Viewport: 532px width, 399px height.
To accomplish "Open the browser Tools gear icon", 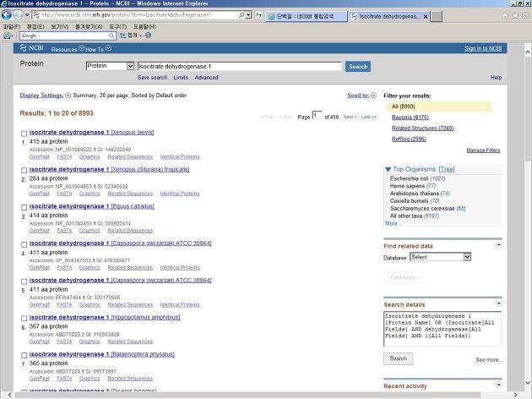I will [x=525, y=15].
